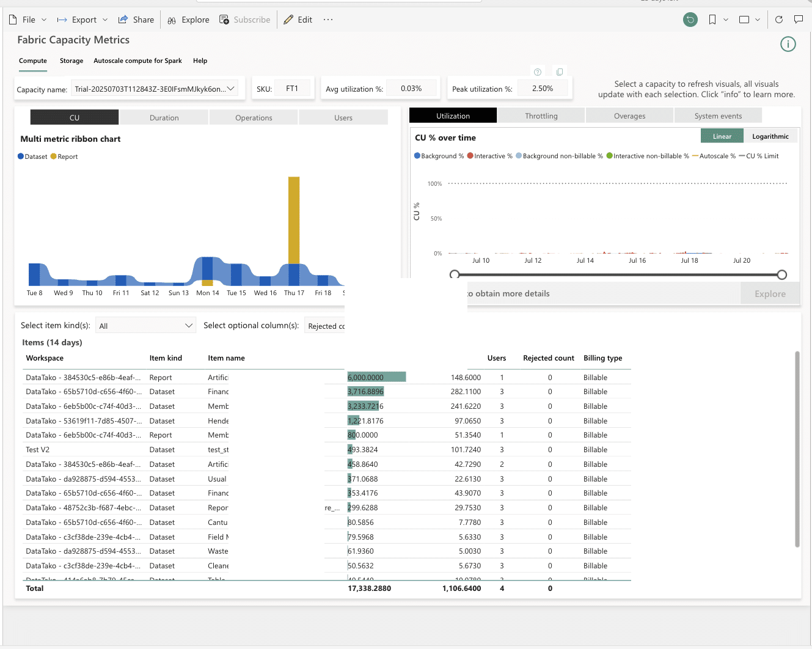Screen dimensions: 812x649
Task: Sort by the Item name column header
Action: point(226,358)
